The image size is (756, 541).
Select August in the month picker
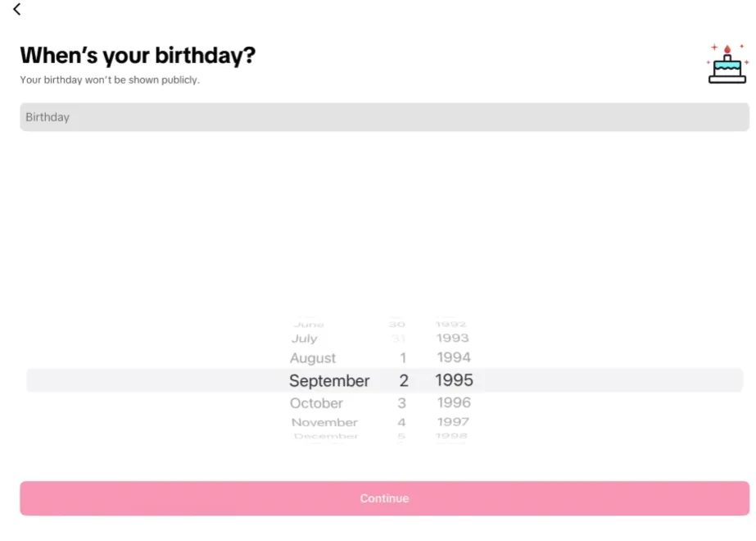click(x=313, y=358)
